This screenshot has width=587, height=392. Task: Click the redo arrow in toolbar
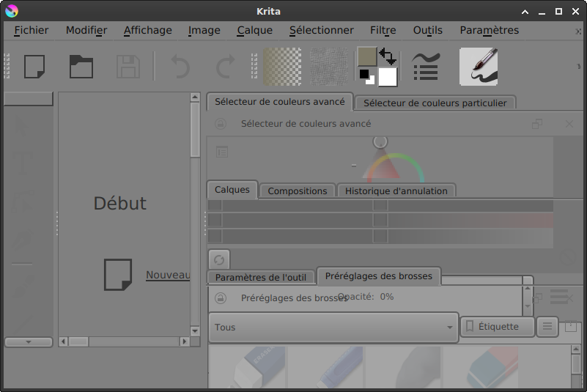click(x=225, y=67)
